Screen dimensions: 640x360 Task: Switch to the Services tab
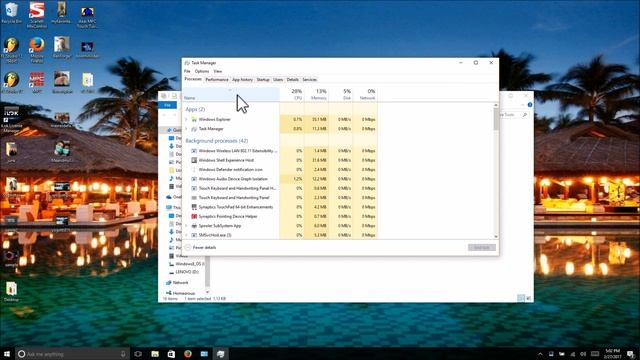click(309, 80)
